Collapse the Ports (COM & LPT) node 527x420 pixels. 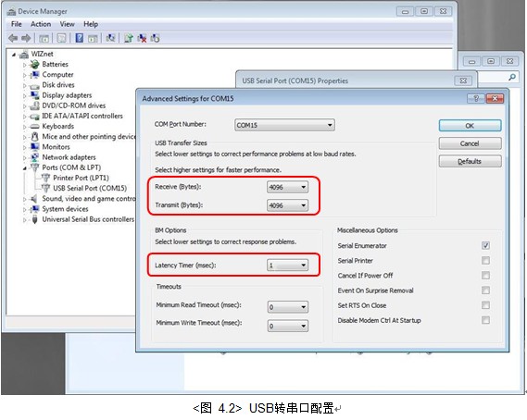[24, 168]
